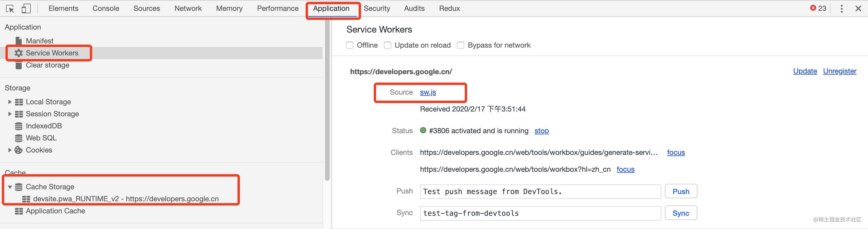Click the push message input field
868x229 pixels.
(540, 191)
